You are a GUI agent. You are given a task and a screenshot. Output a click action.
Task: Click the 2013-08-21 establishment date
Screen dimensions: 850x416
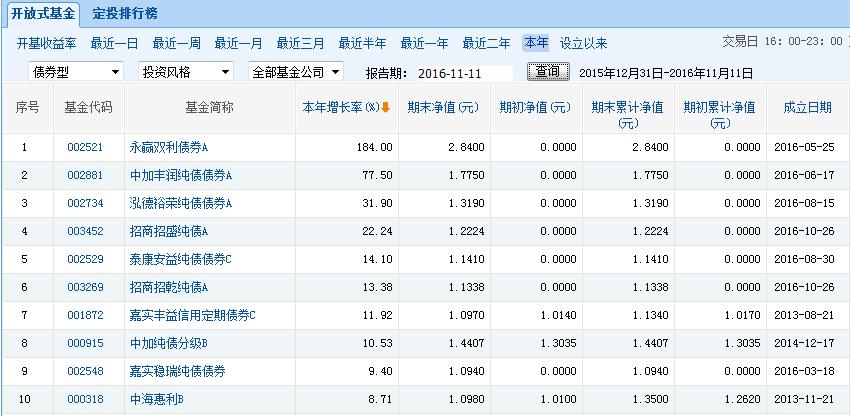tap(804, 316)
